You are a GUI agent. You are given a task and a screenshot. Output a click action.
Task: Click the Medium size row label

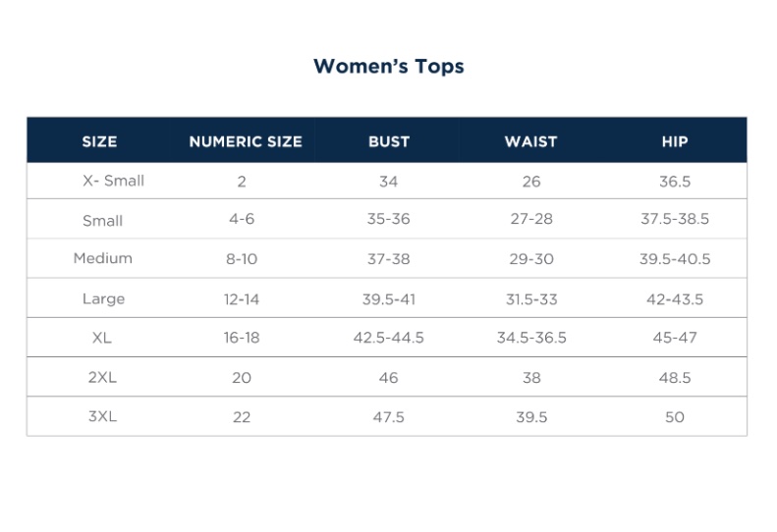pyautogui.click(x=103, y=259)
